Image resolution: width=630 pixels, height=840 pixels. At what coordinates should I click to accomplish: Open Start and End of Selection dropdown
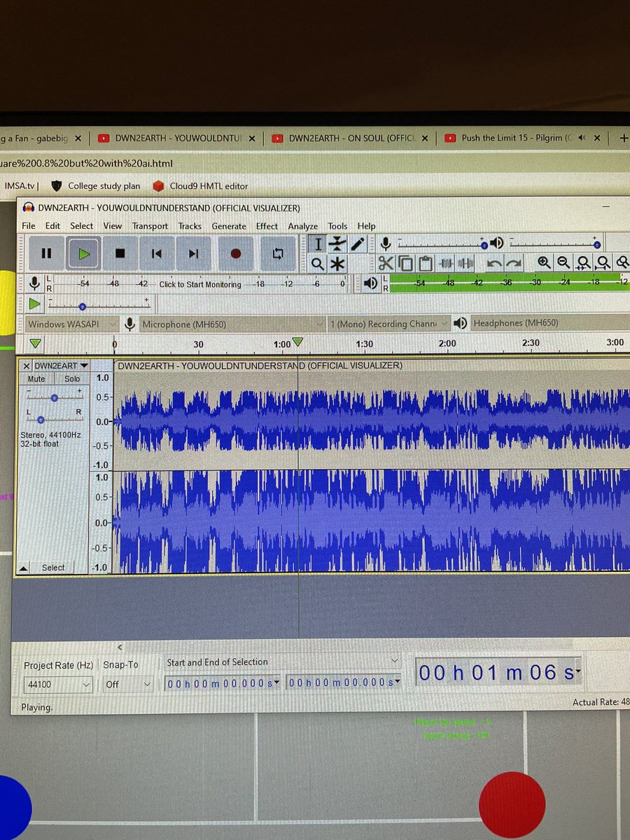click(283, 661)
